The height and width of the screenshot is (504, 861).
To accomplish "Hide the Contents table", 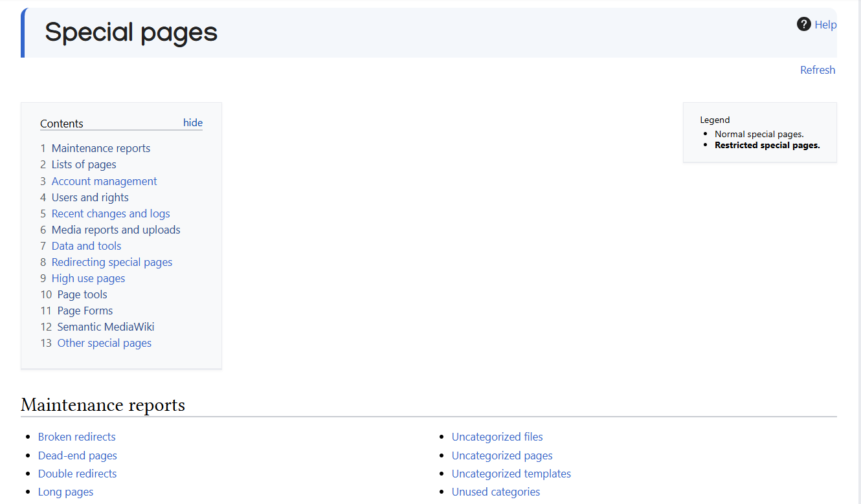I will coord(193,123).
